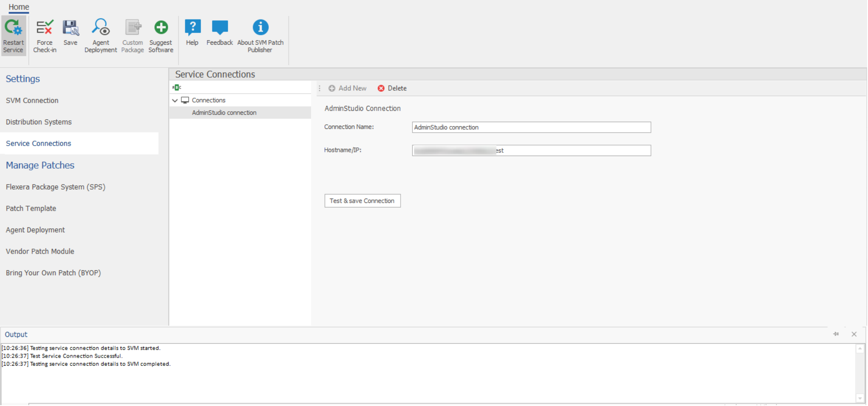This screenshot has width=868, height=406.
Task: Pin the Output panel
Action: click(836, 334)
